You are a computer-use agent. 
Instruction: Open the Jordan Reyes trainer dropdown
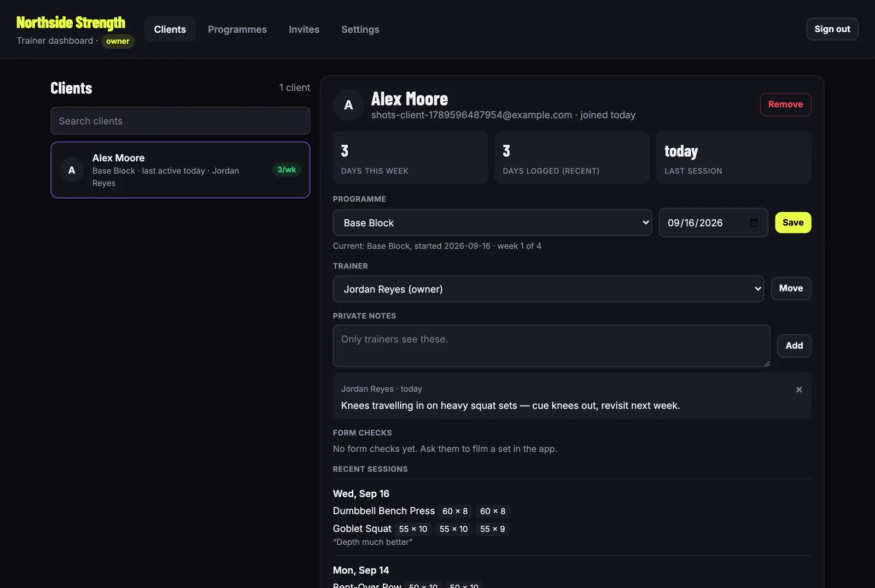point(549,289)
